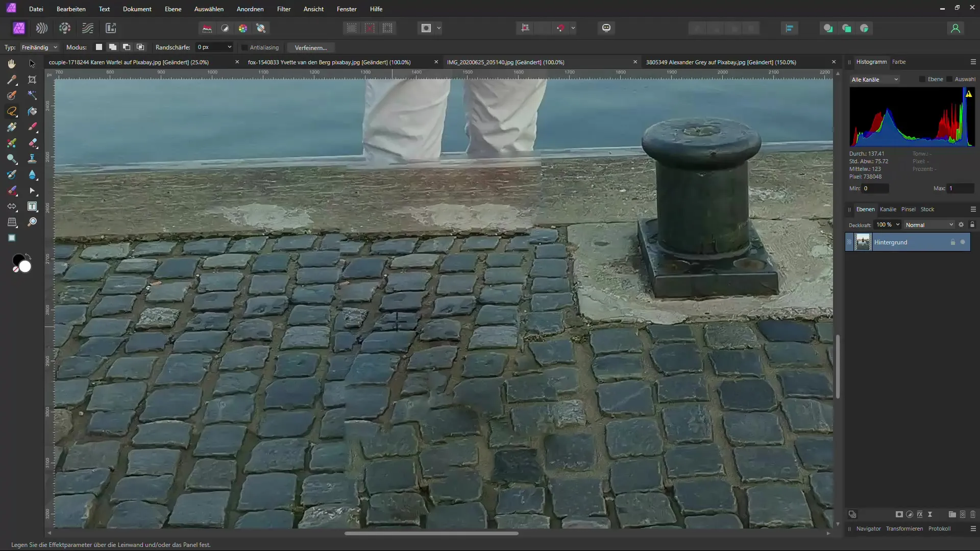Switch to the Export Persona
This screenshot has height=551, width=980.
(x=111, y=28)
